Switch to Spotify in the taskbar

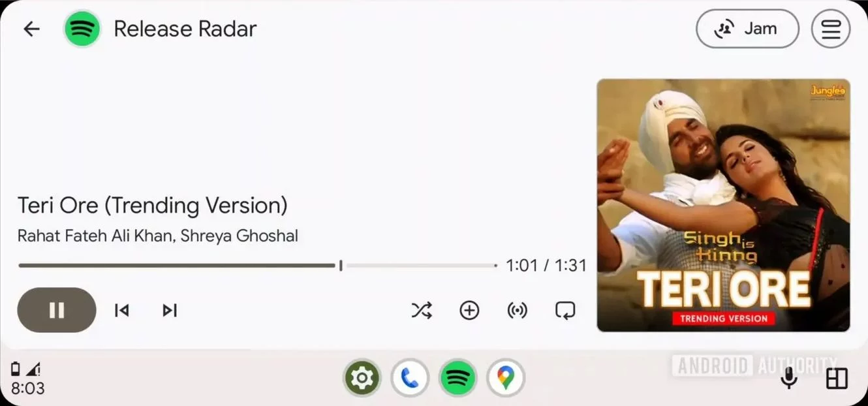[x=458, y=378]
